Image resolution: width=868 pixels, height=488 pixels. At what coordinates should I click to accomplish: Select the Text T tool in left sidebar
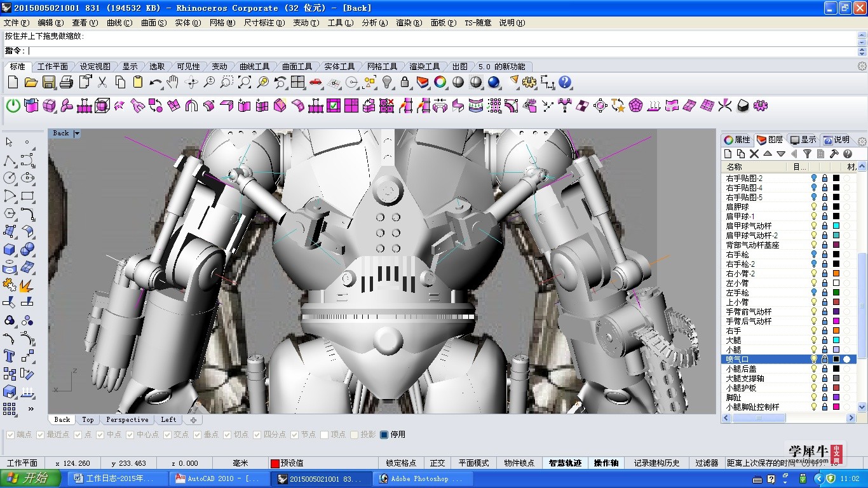tap(9, 356)
